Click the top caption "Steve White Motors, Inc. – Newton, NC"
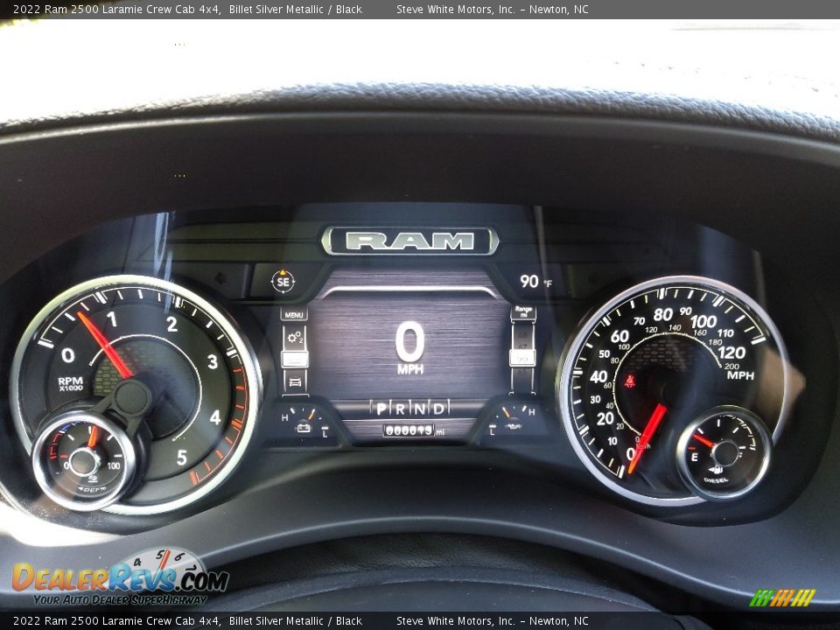 click(x=493, y=9)
